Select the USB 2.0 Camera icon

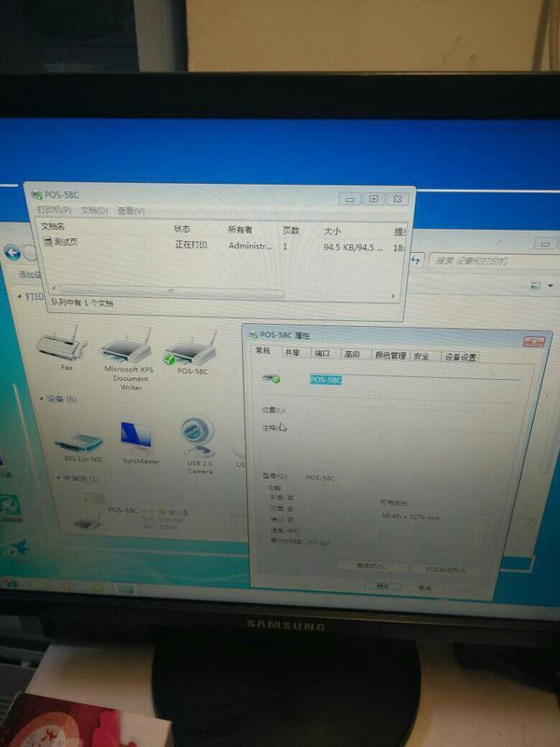[199, 436]
